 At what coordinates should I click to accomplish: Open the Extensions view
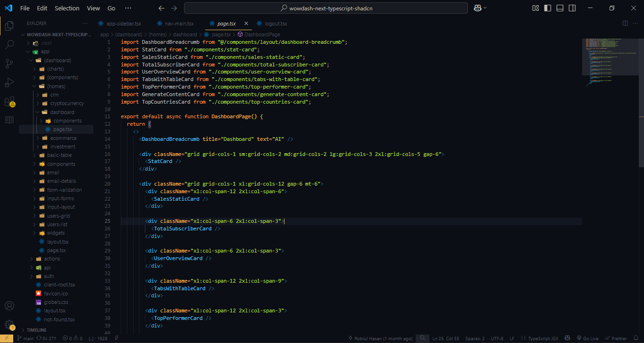coord(9,101)
